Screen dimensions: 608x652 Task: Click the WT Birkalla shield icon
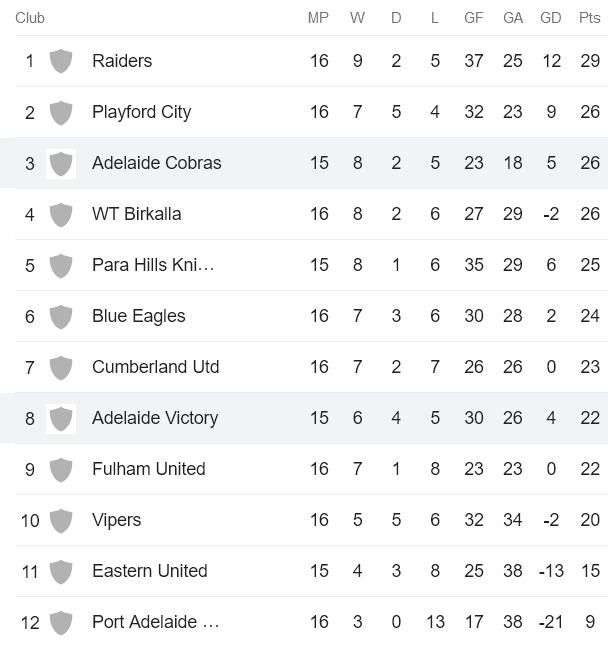click(x=61, y=214)
